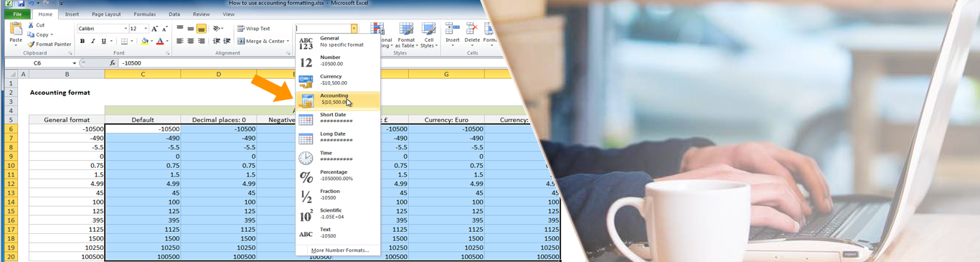The image size is (980, 262).
Task: Switch to the Formulas tab
Action: tap(144, 14)
